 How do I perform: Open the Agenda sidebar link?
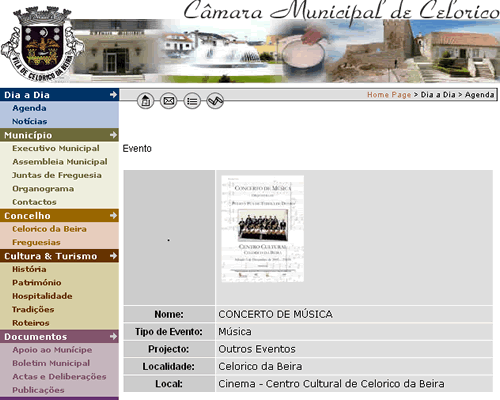pyautogui.click(x=29, y=108)
